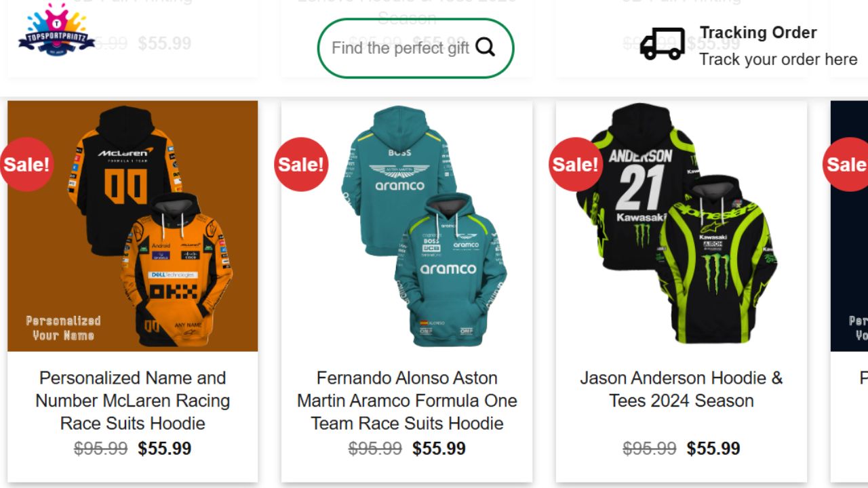Image resolution: width=868 pixels, height=488 pixels.
Task: Select the McLaren hoodie product thumbnail
Action: point(132,226)
